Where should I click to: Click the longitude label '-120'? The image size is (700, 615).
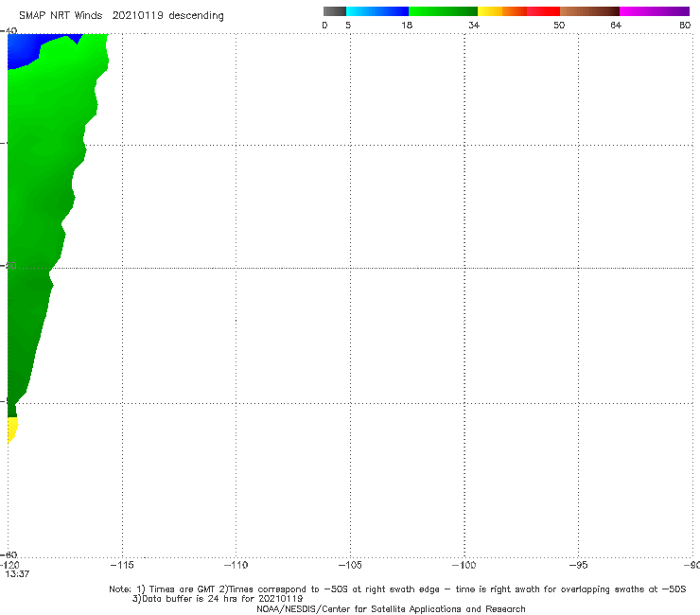click(x=9, y=565)
